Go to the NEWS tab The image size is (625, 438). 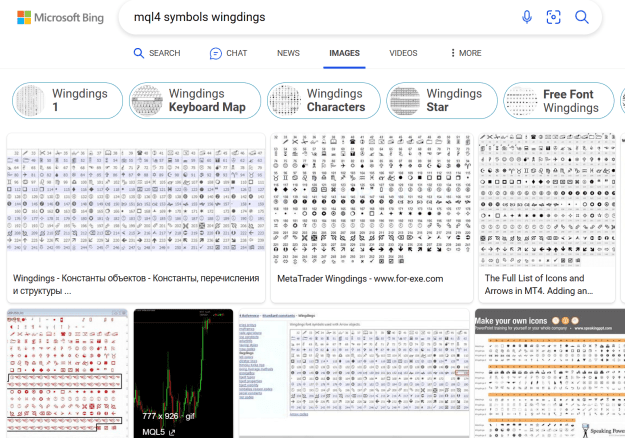pos(288,53)
